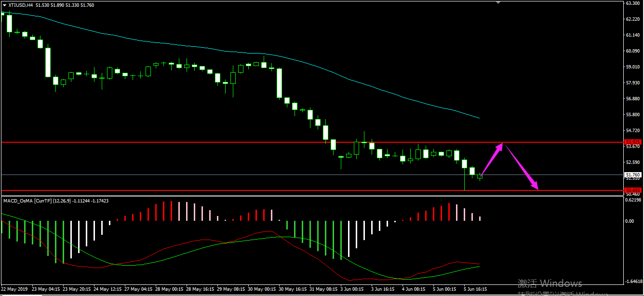Click the red 50.693 price label
This screenshot has width=644, height=296.
[632, 190]
